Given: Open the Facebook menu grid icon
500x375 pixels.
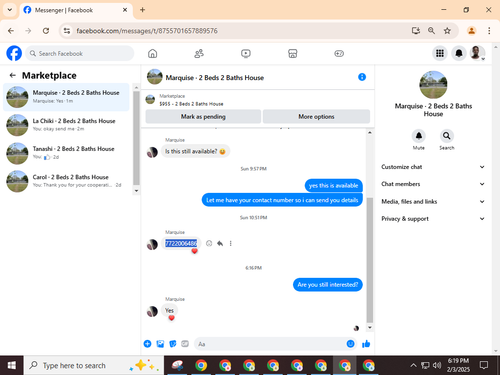Looking at the screenshot, I should coord(440,53).
